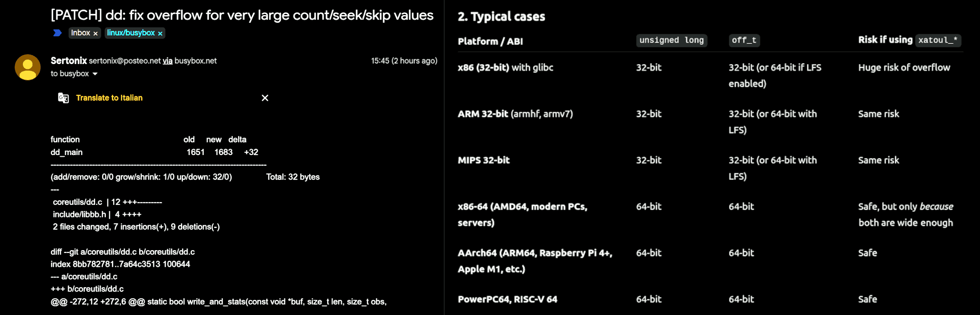Click the "unsigned long" column header
The height and width of the screenshot is (315, 980).
point(671,40)
